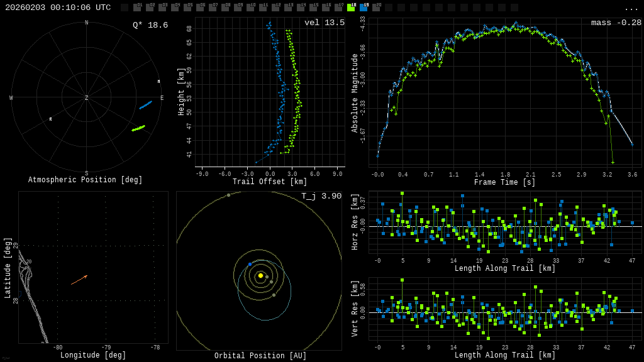Toggle the blue station 19 indicator

click(364, 8)
